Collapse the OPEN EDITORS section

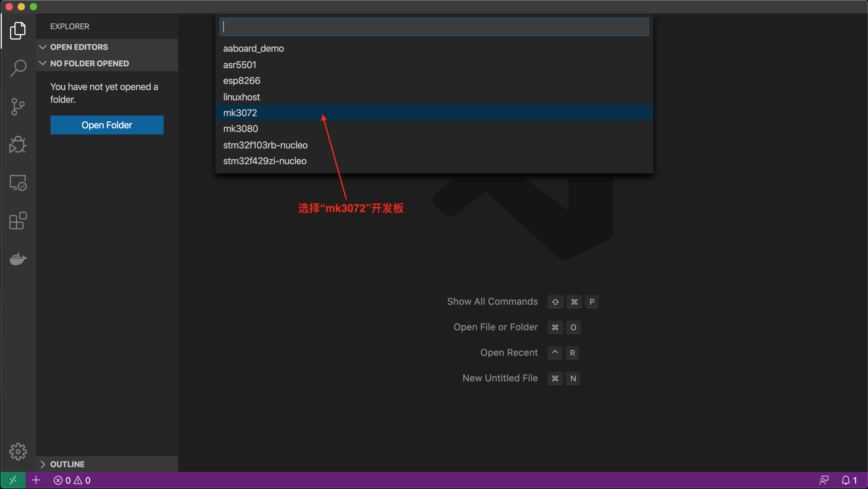click(x=107, y=47)
